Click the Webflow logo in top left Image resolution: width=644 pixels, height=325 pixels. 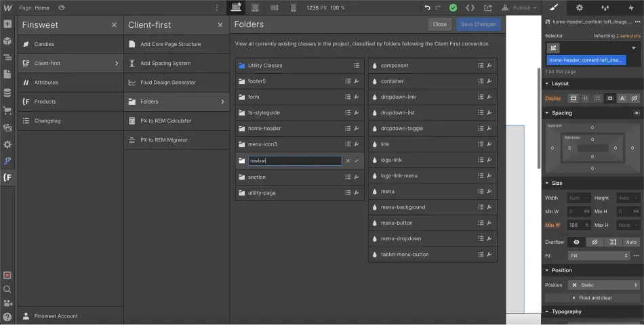[x=7, y=7]
